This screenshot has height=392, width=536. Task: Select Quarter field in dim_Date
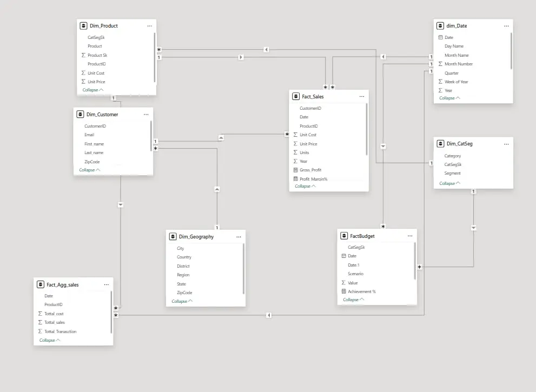pyautogui.click(x=452, y=73)
